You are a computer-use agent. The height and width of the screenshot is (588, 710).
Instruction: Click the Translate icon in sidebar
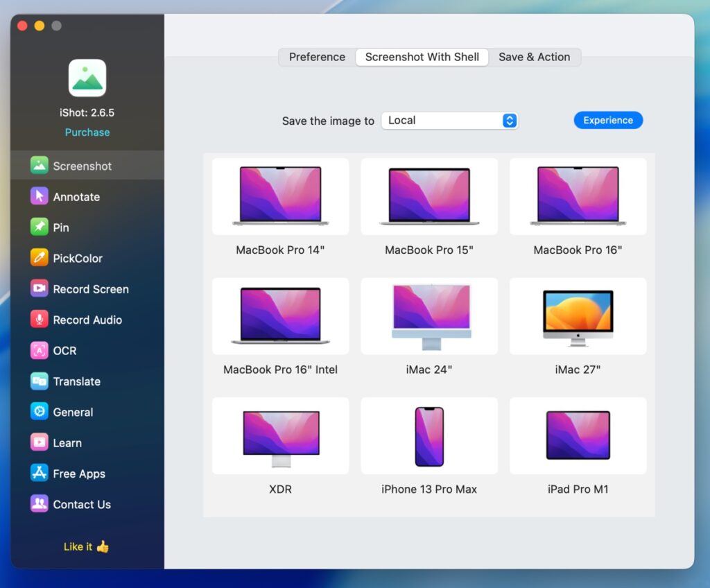pos(40,381)
